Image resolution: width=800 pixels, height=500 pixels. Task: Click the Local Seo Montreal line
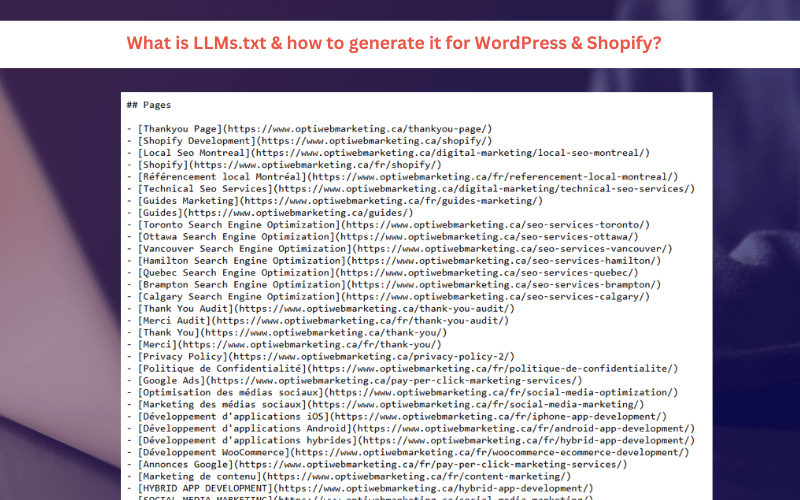(x=388, y=153)
